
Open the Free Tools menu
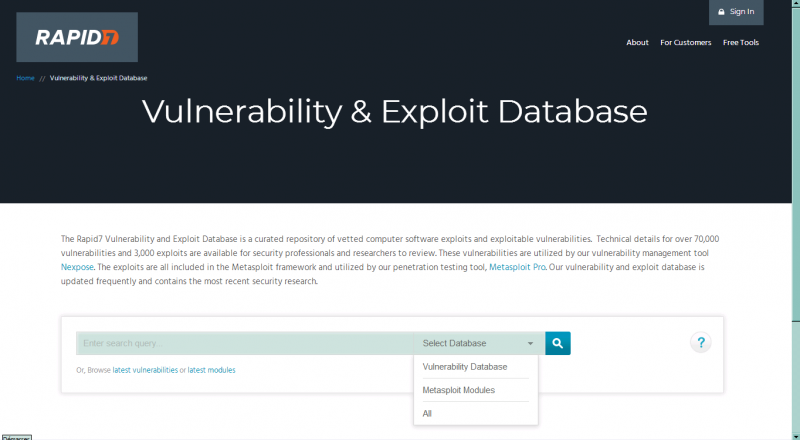click(741, 43)
